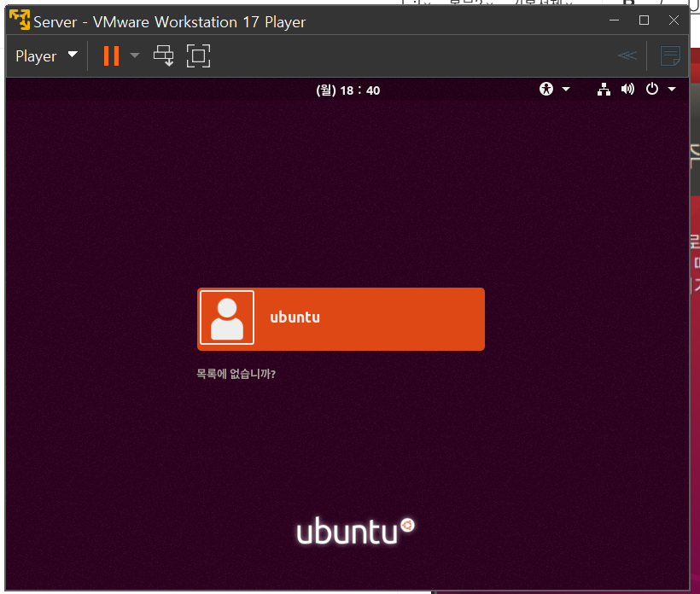Expand the power options arrow beside the pause button
This screenshot has width=700, height=594.
click(x=135, y=55)
